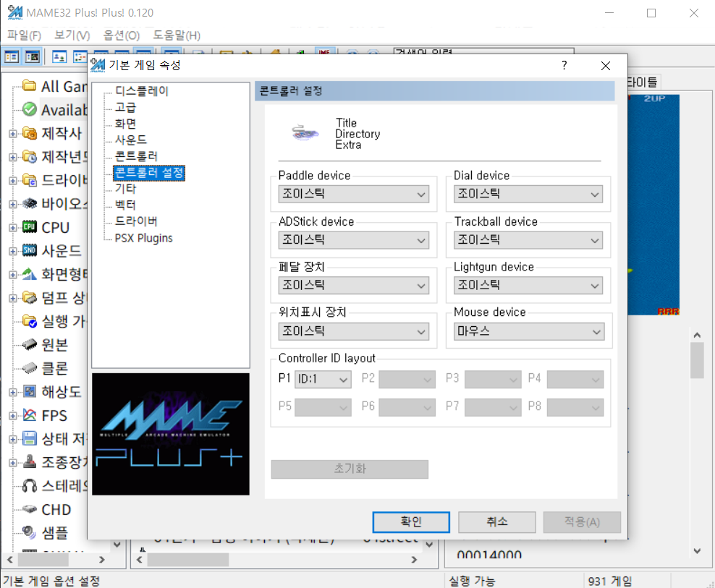Click the dialog's ? help button
Screen dimensions: 715x588
pyautogui.click(x=564, y=65)
